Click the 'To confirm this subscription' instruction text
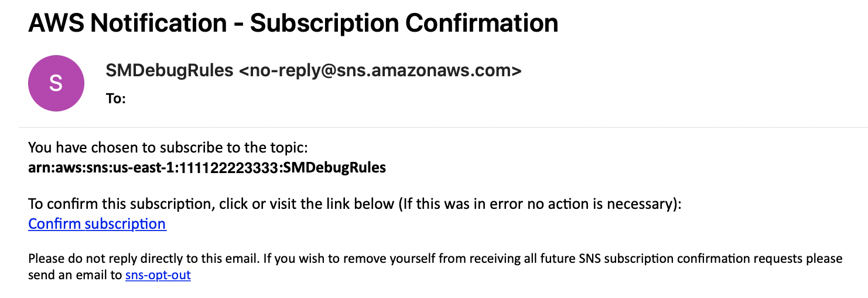 click(x=356, y=204)
